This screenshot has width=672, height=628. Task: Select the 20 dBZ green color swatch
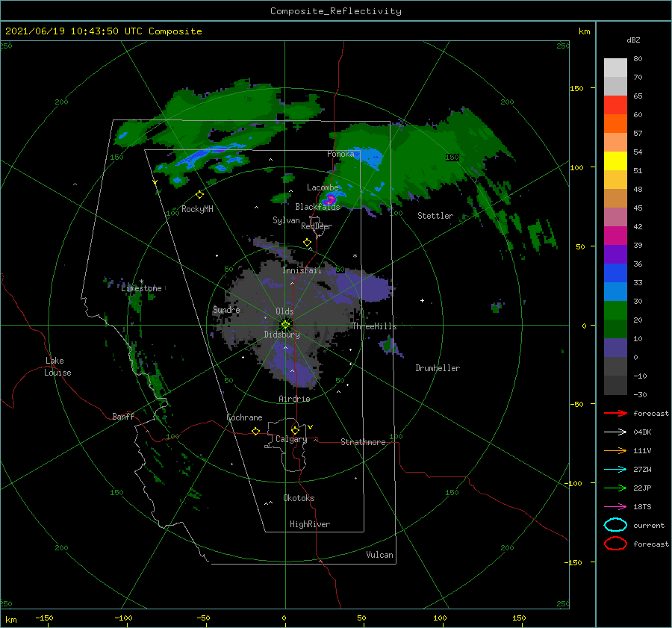pyautogui.click(x=615, y=310)
